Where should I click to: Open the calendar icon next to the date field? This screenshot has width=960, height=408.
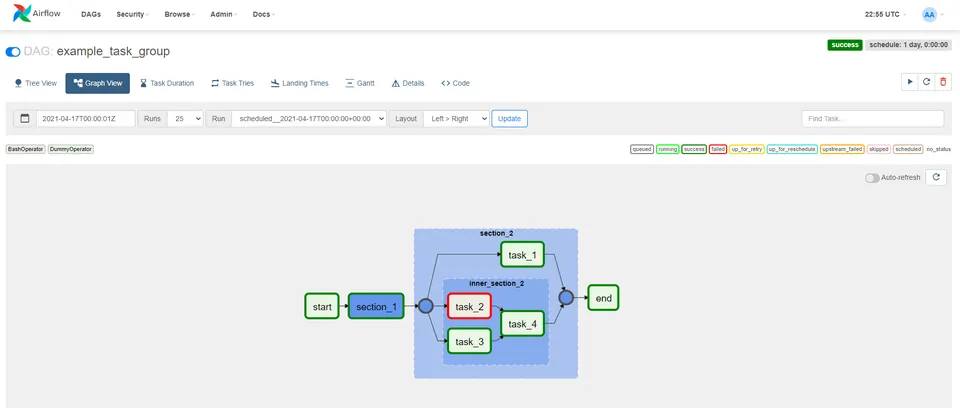25,118
